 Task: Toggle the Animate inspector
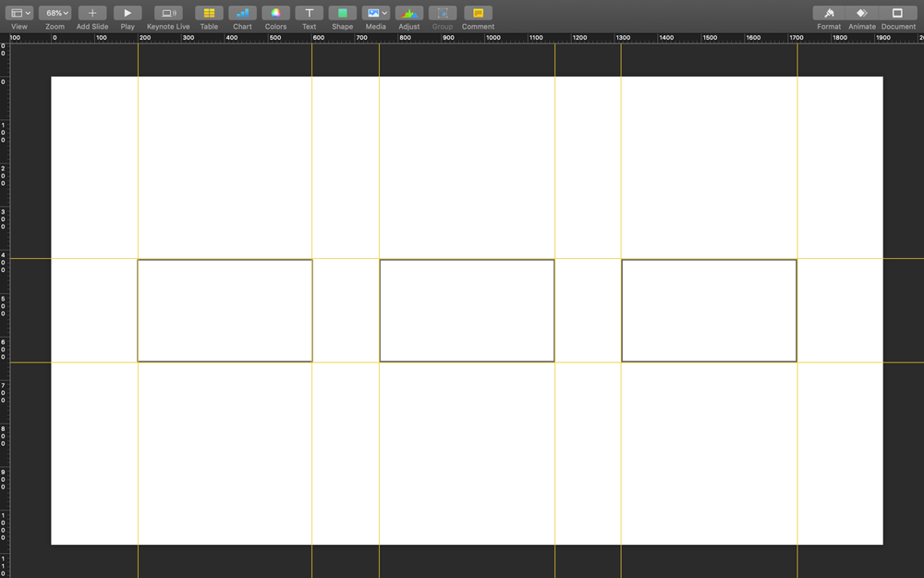pyautogui.click(x=861, y=13)
